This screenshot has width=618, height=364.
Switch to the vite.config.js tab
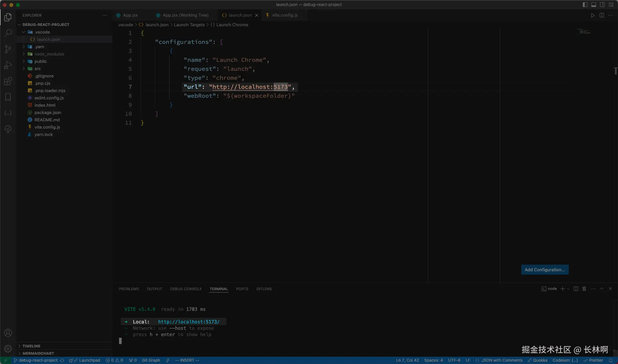click(285, 15)
